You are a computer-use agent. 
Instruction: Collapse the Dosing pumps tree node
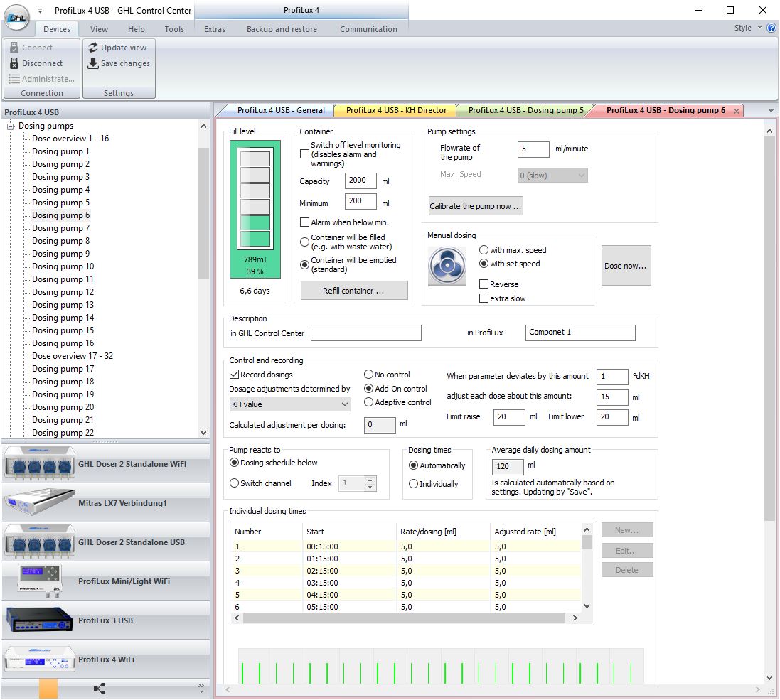point(11,126)
